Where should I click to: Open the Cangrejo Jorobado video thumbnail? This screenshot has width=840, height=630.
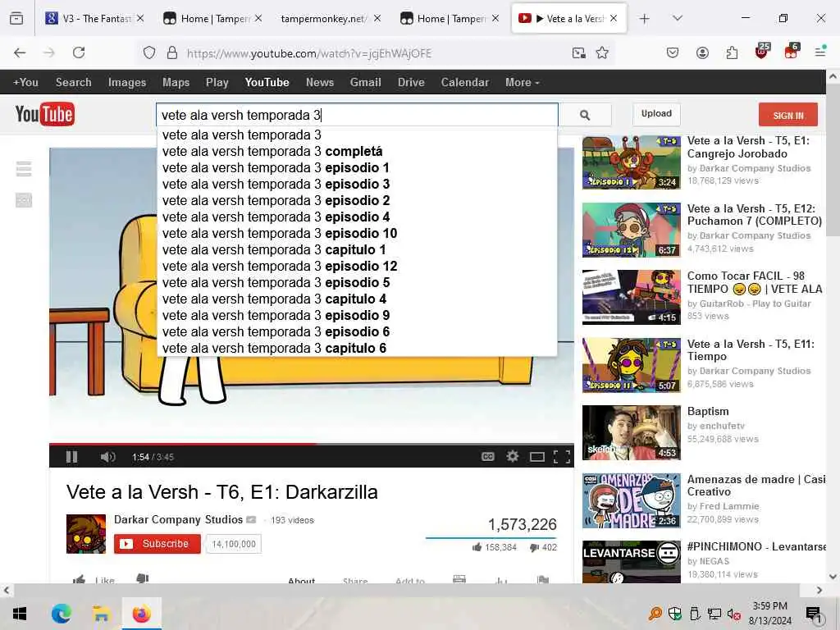tap(631, 162)
